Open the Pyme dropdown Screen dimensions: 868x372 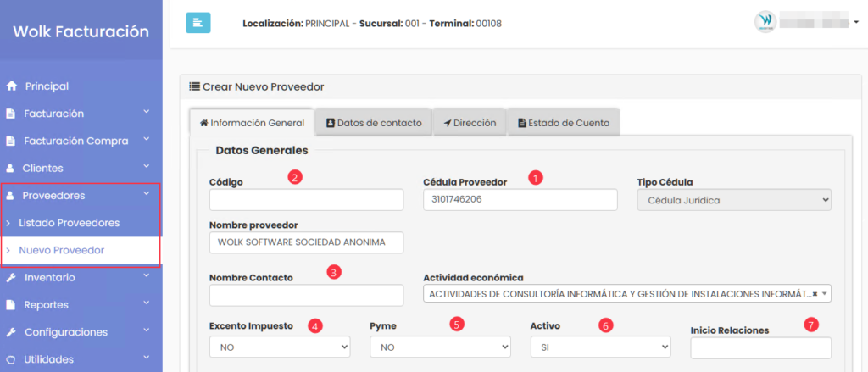tap(440, 347)
